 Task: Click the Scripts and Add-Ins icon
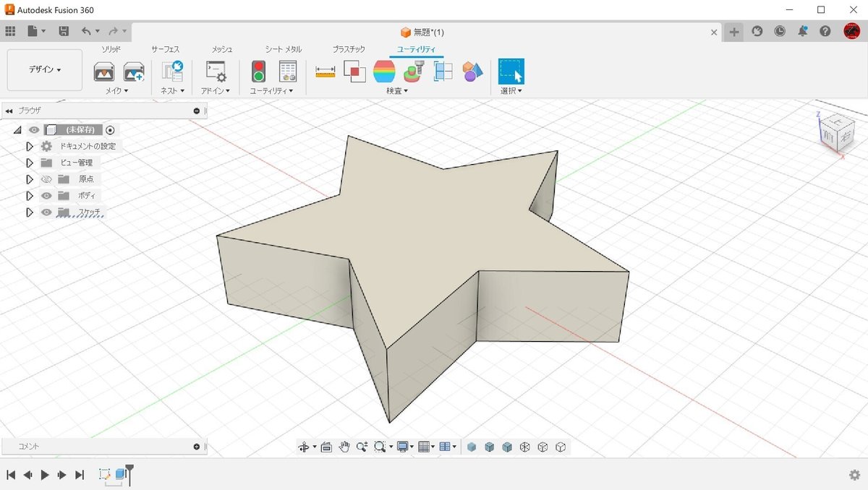pyautogui.click(x=216, y=72)
